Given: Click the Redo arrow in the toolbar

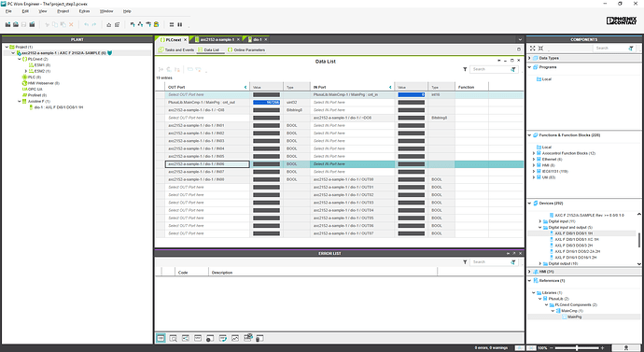Looking at the screenshot, I should [x=94, y=24].
